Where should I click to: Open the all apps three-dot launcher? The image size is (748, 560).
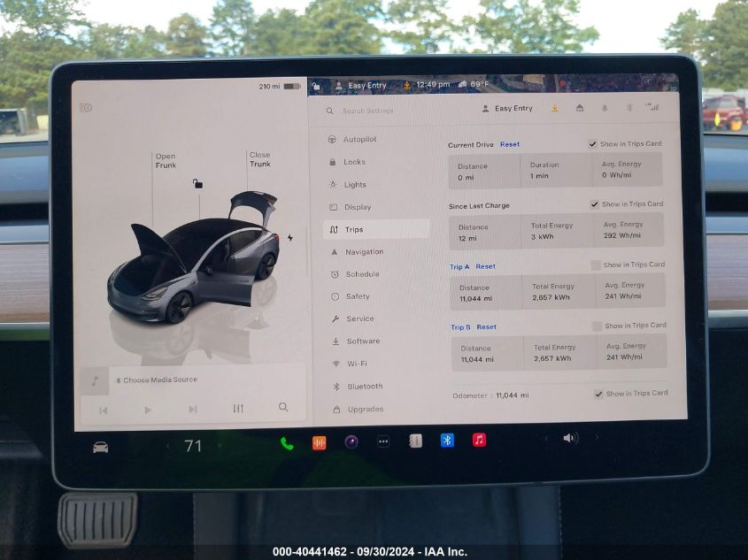[x=383, y=441]
